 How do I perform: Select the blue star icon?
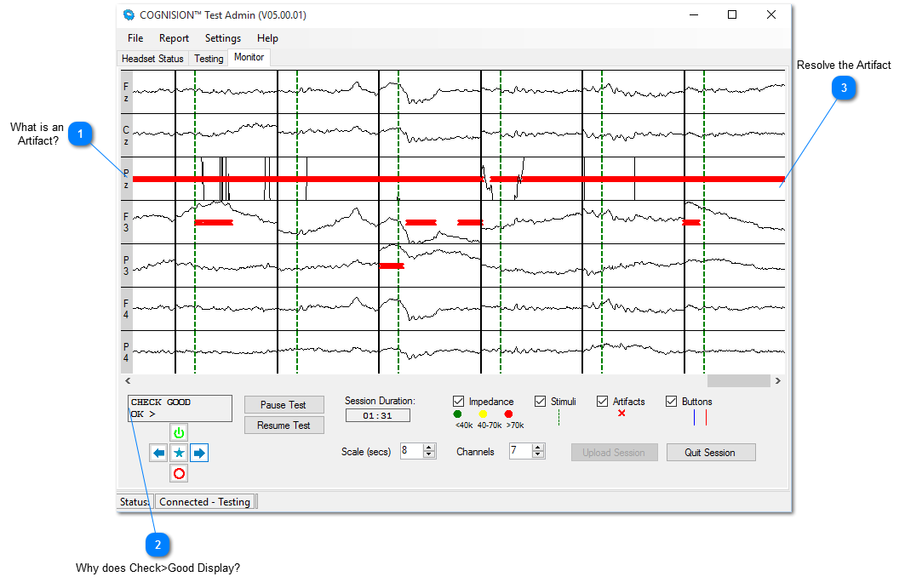tap(179, 453)
